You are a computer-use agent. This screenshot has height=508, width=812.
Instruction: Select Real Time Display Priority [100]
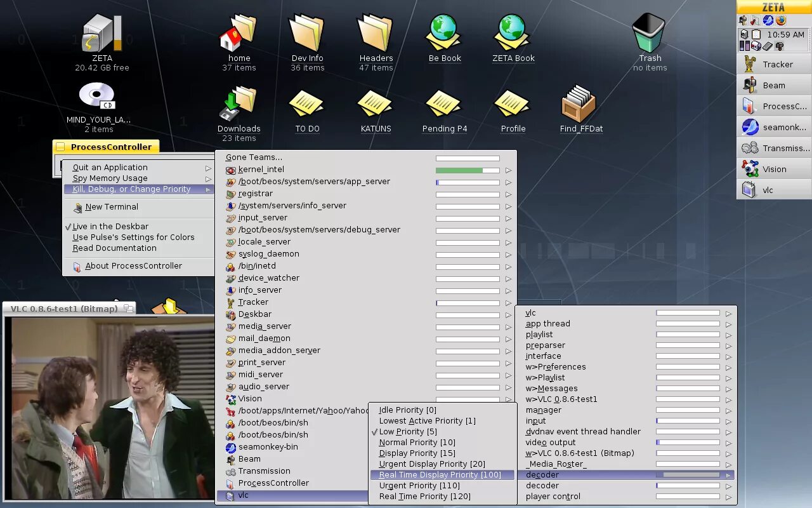[442, 474]
